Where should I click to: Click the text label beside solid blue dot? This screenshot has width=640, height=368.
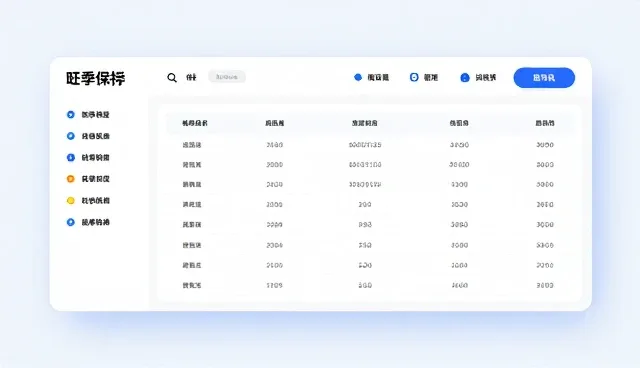(378, 77)
